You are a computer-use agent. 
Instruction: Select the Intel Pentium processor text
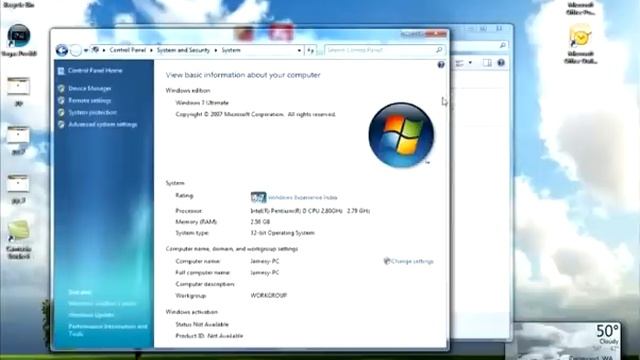coord(310,211)
